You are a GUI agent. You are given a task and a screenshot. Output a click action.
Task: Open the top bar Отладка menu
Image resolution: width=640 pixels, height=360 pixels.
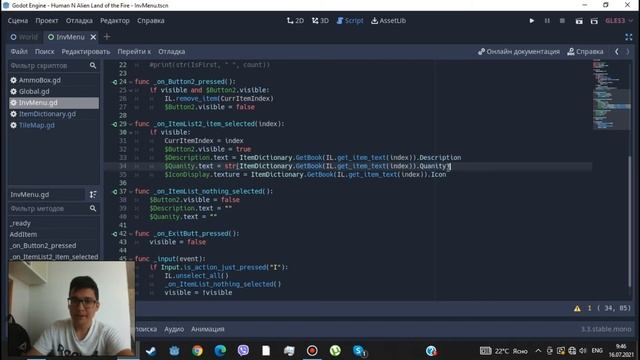[79, 20]
